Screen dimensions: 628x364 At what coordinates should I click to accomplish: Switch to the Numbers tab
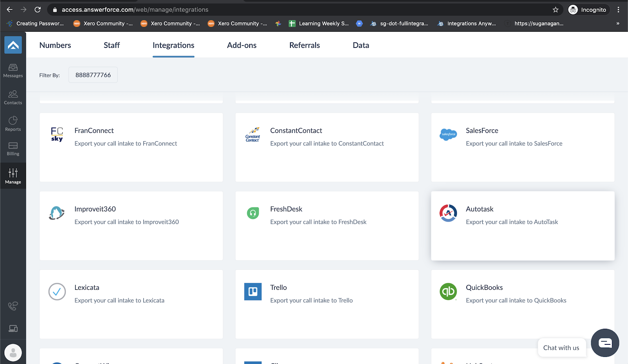[55, 45]
